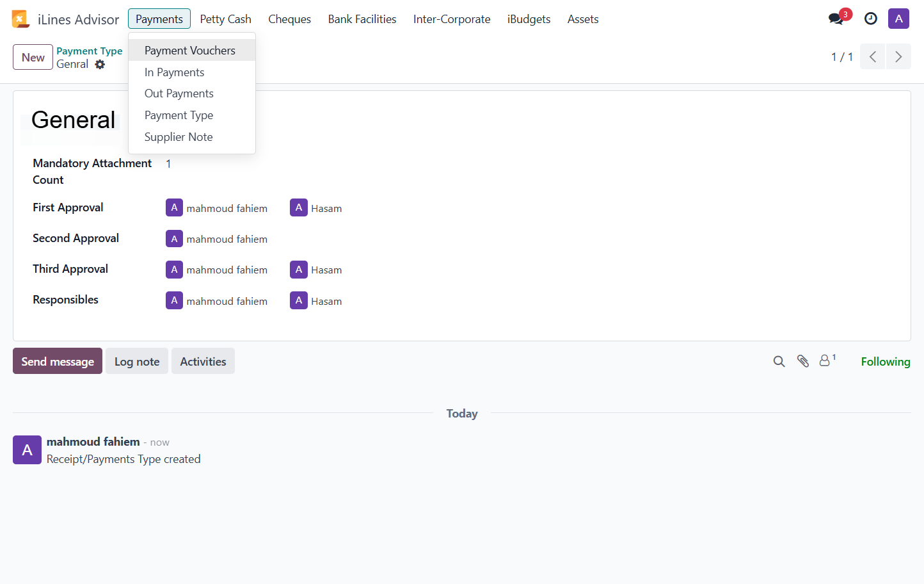Click the gear actions icon beside Genral

(100, 64)
